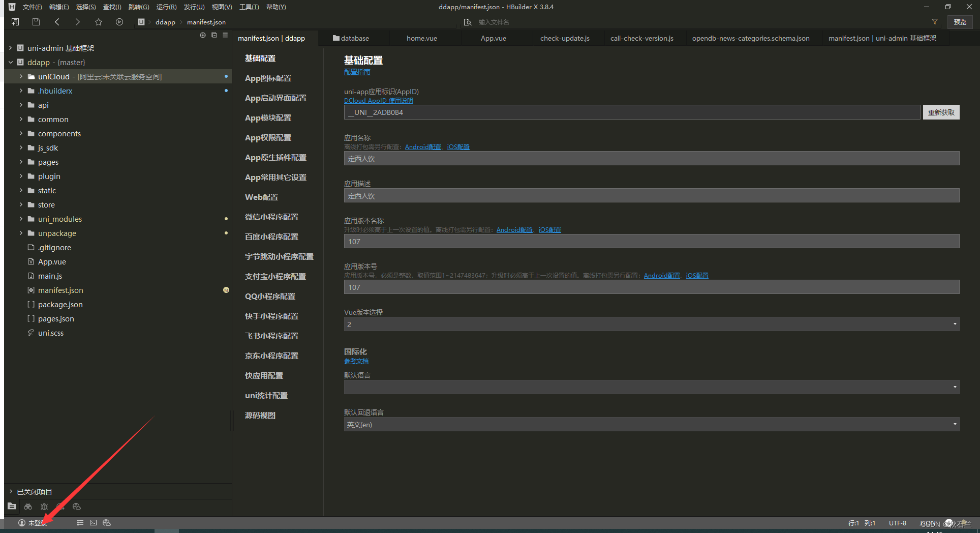Click the locate current file target icon

coord(203,35)
